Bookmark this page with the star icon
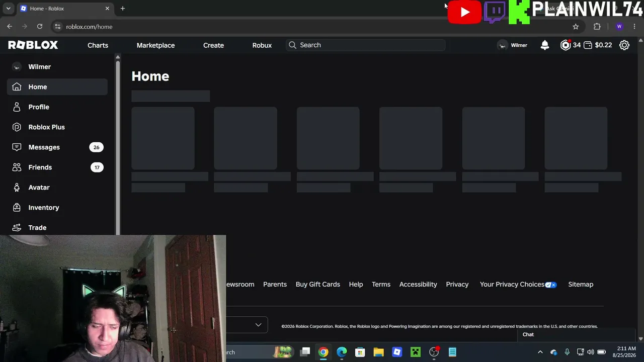The width and height of the screenshot is (644, 362). coord(576,27)
